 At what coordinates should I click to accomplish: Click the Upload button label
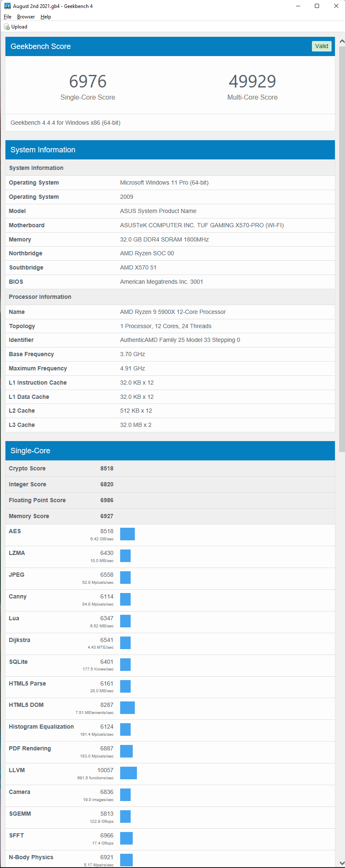click(19, 27)
